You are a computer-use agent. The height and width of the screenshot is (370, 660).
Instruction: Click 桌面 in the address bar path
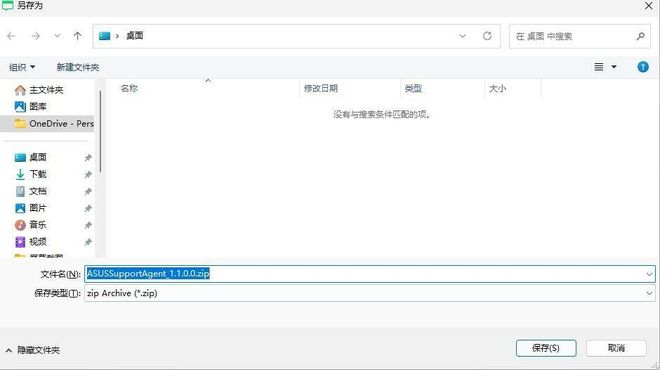tap(135, 36)
